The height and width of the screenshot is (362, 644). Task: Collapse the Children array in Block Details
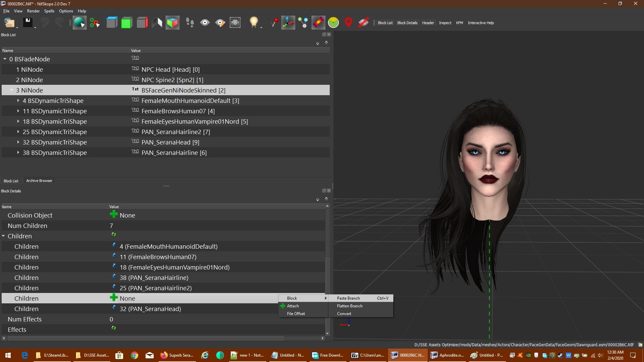(3, 236)
